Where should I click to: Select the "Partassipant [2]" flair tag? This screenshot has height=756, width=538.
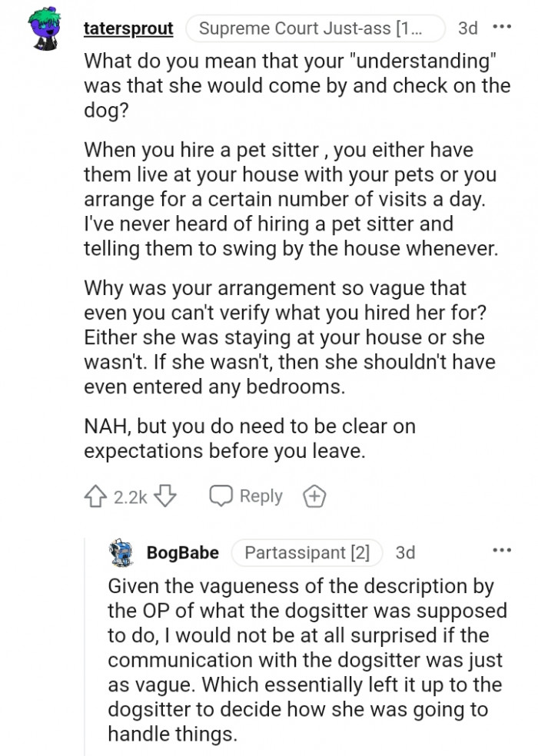(307, 552)
